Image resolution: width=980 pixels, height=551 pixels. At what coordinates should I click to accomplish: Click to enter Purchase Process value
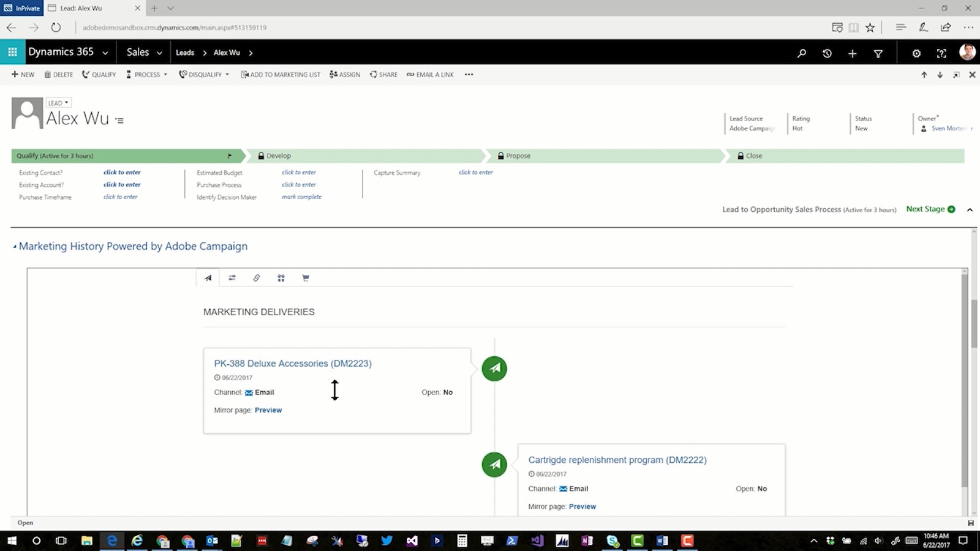click(x=299, y=185)
